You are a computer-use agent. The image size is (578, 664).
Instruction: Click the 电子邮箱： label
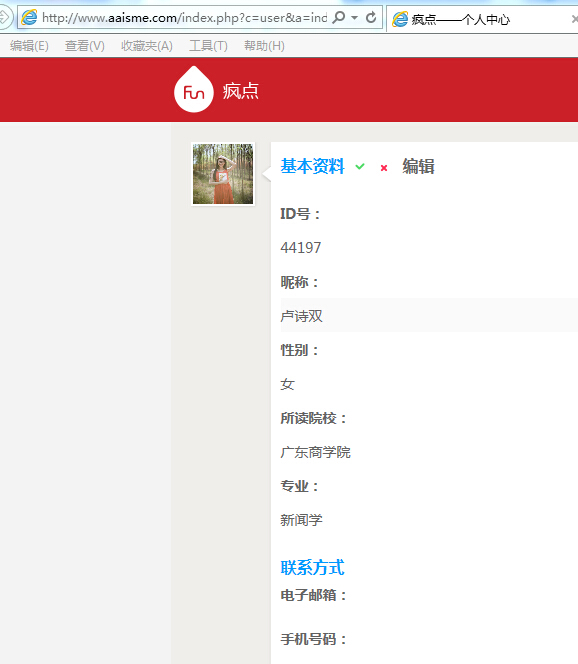[x=314, y=595]
